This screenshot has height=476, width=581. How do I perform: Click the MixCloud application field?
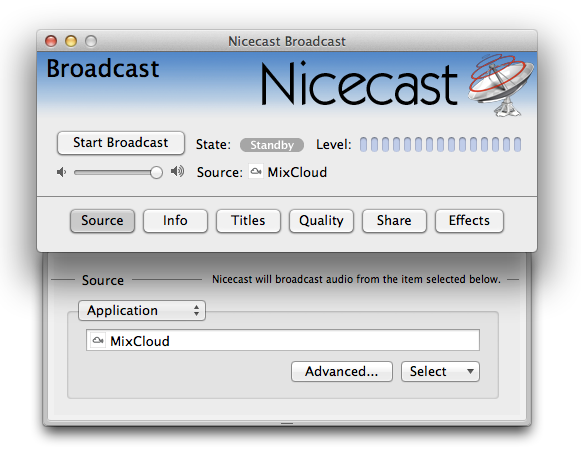(283, 340)
